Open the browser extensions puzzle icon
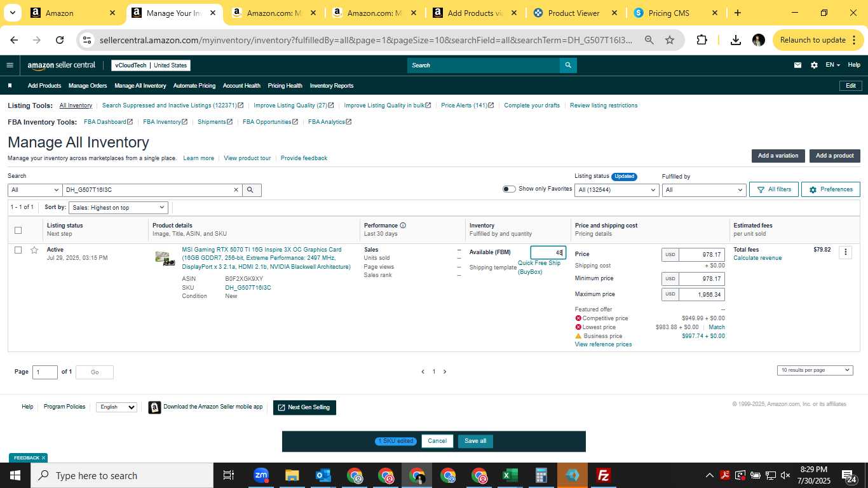This screenshot has width=868, height=488. click(x=702, y=40)
